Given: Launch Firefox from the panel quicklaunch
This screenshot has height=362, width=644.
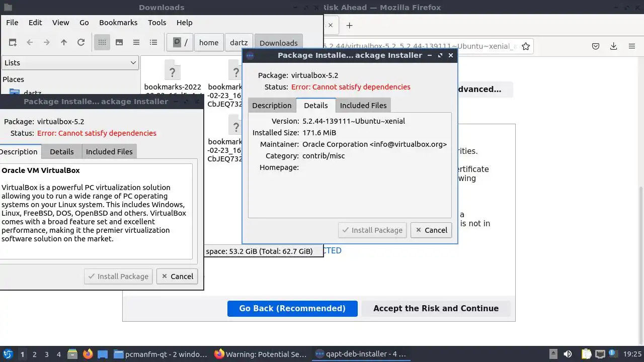Looking at the screenshot, I should coord(88,354).
